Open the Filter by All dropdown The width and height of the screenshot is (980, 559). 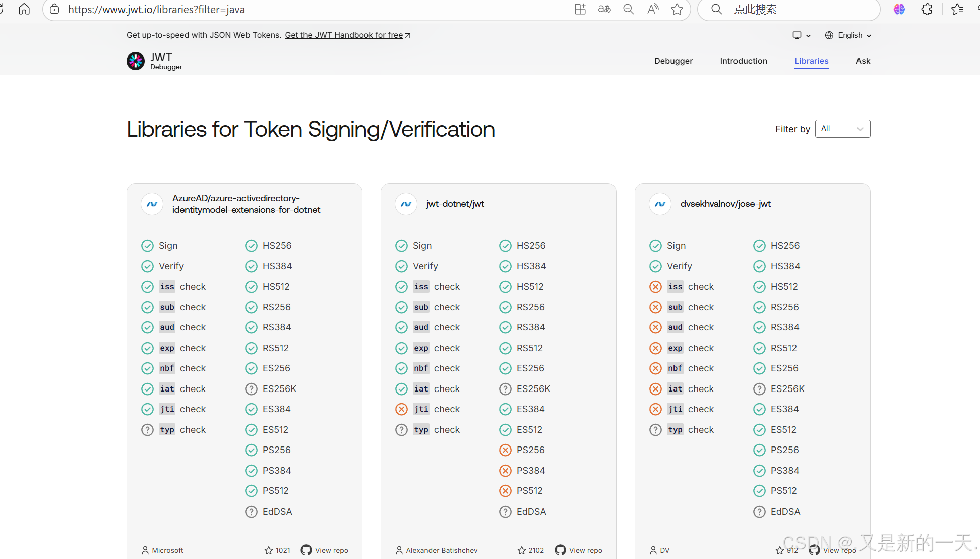point(842,129)
